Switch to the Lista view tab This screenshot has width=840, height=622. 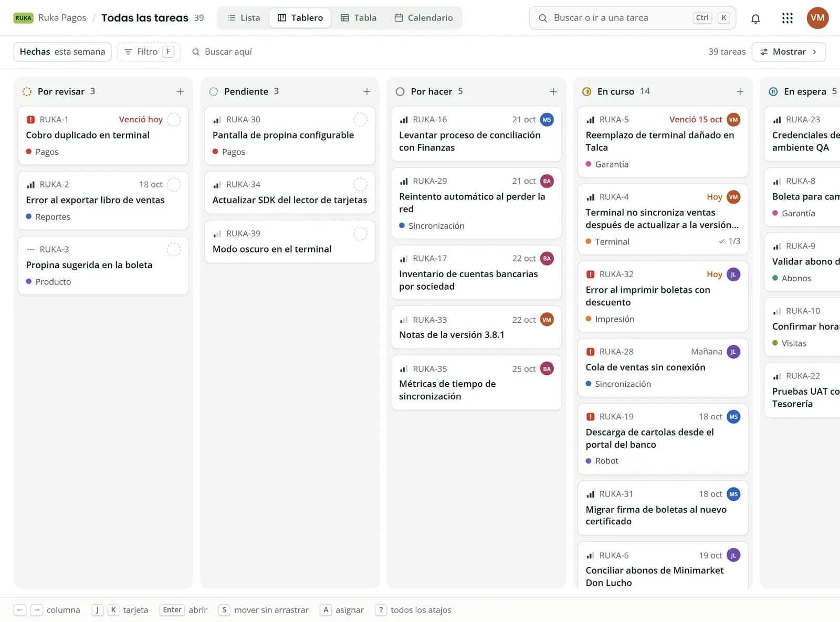(244, 18)
